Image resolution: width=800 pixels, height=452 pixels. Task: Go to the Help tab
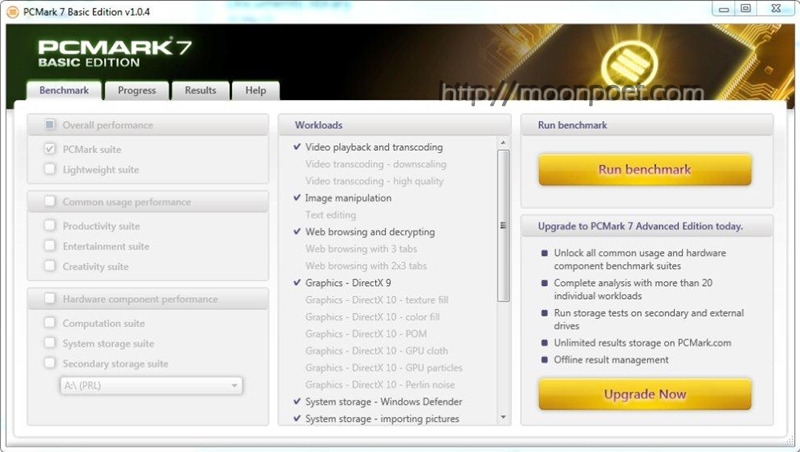[x=256, y=91]
